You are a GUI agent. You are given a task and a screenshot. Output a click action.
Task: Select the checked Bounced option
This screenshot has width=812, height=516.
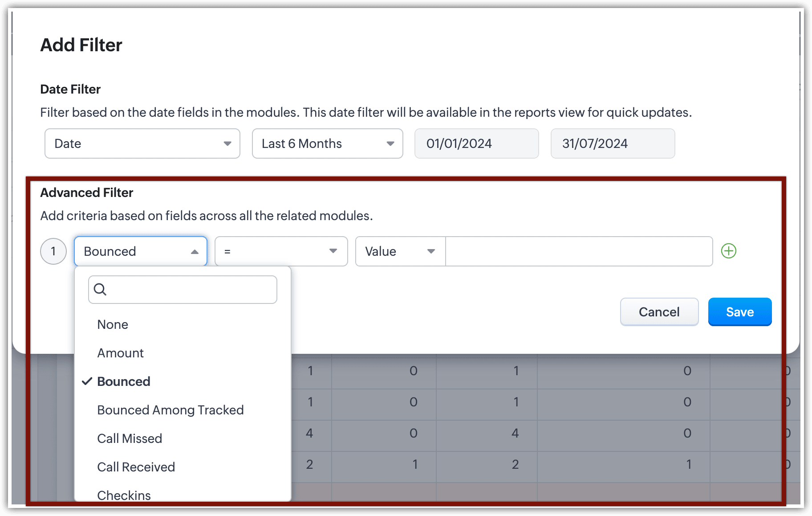click(x=123, y=381)
